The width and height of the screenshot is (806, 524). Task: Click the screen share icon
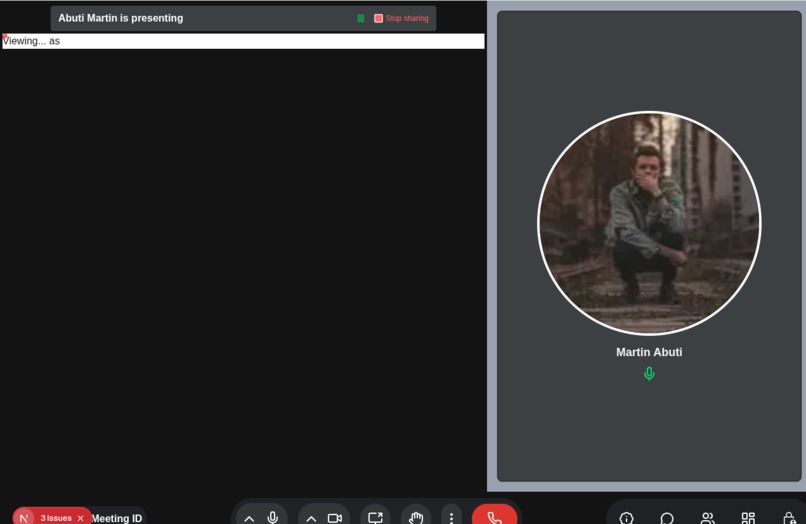(375, 517)
